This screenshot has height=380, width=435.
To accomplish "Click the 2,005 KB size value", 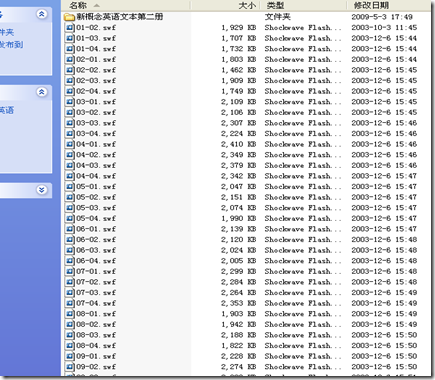I will click(238, 261).
